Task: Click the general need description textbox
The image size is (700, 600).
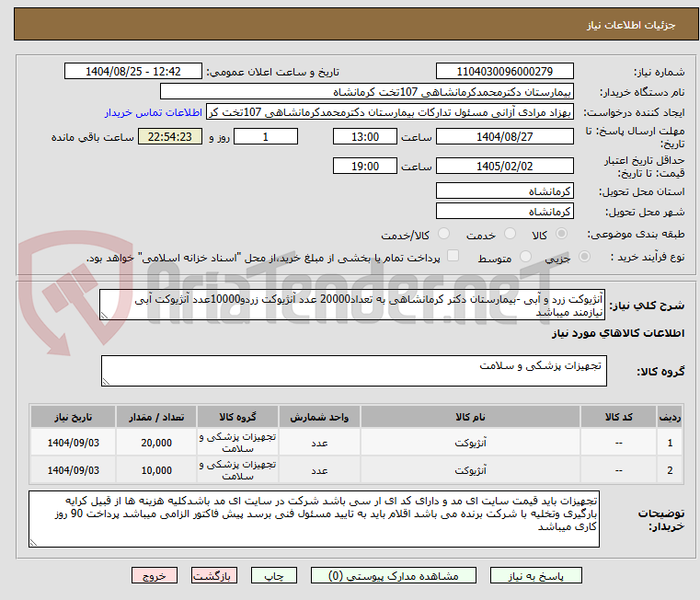Action: (x=352, y=305)
